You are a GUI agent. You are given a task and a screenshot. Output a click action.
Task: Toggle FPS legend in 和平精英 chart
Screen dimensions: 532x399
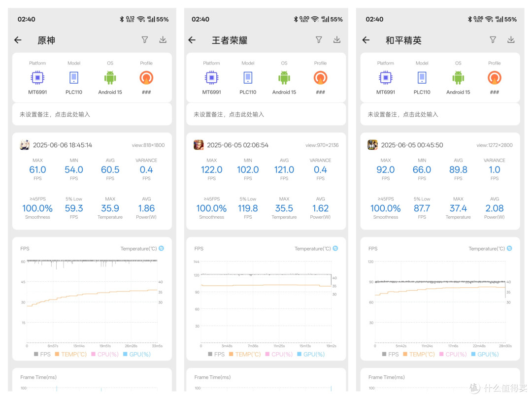(x=391, y=354)
